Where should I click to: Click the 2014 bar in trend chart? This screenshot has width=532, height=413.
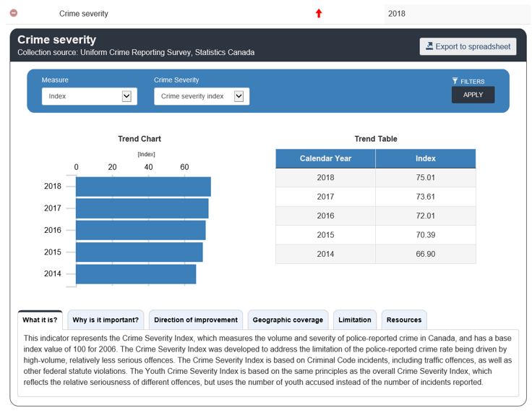pos(136,274)
